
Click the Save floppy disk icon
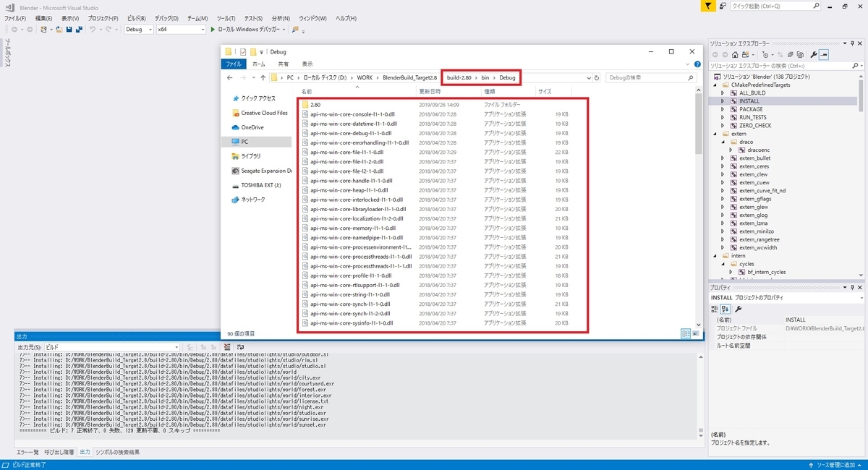click(69, 30)
